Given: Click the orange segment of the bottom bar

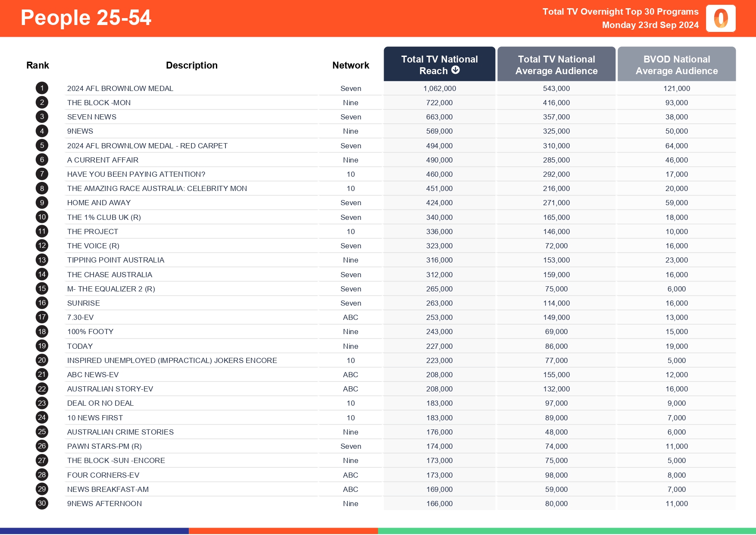Looking at the screenshot, I should click(283, 529).
